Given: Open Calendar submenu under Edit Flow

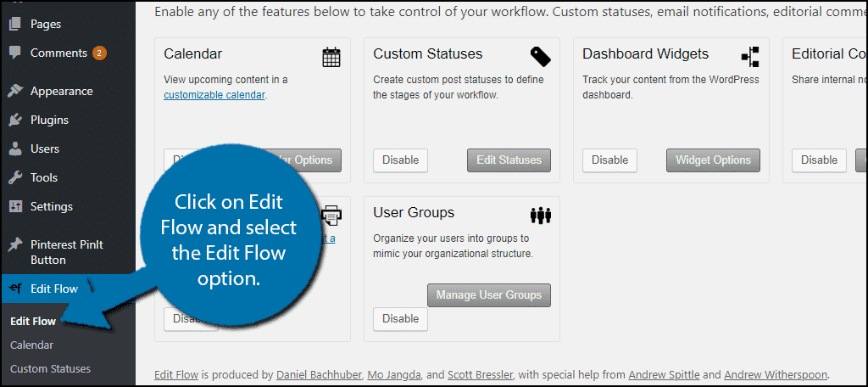Looking at the screenshot, I should click(x=31, y=345).
